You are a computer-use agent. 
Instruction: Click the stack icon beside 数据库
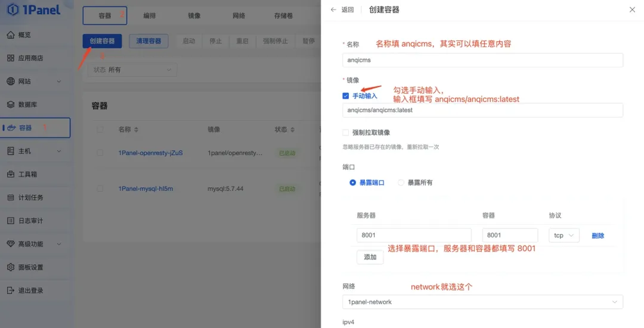(x=11, y=104)
